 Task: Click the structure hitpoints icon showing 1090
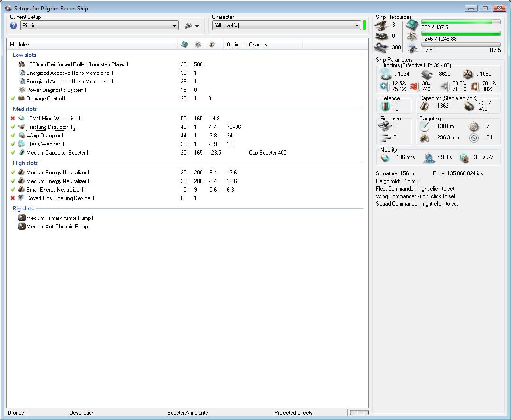click(468, 74)
